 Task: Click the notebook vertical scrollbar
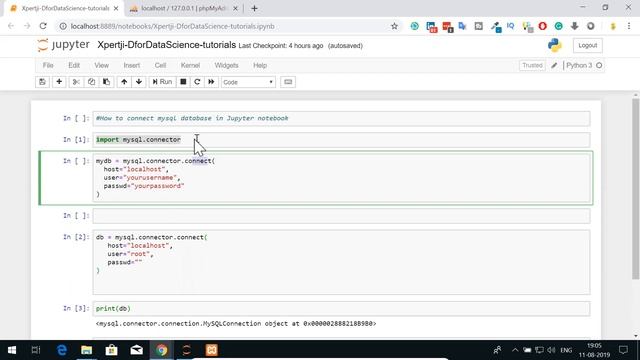[x=635, y=188]
